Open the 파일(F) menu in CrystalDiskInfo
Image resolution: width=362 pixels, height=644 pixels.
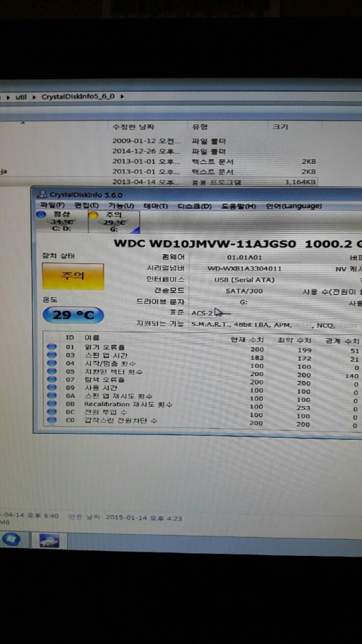tap(52, 206)
